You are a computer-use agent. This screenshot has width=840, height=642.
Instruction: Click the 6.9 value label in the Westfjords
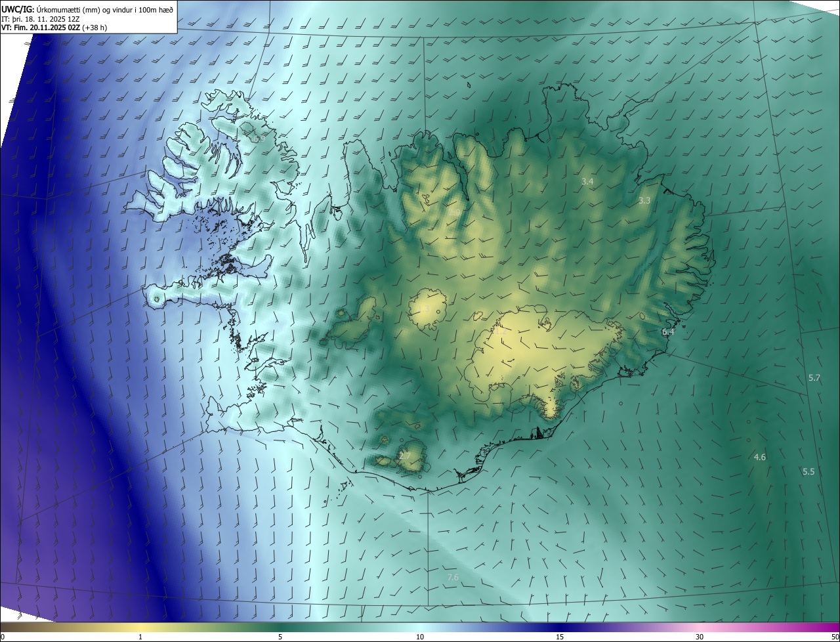pos(259,139)
